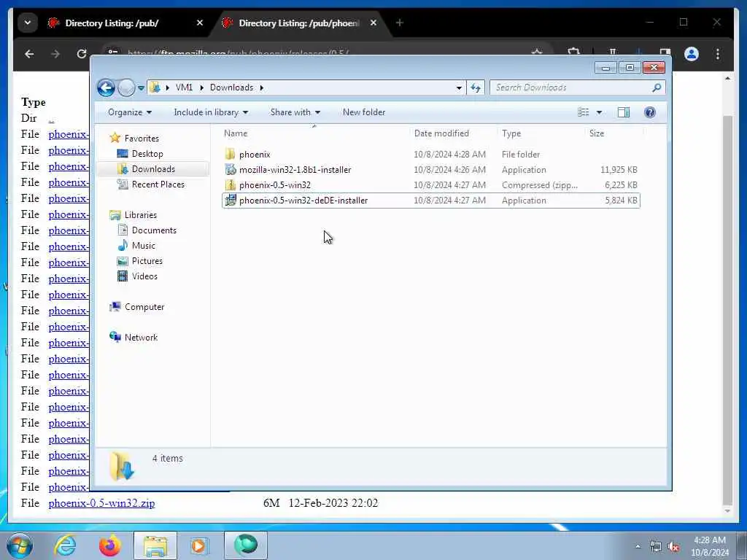Open a new browser tab
Screen dimensions: 747x560
point(399,23)
